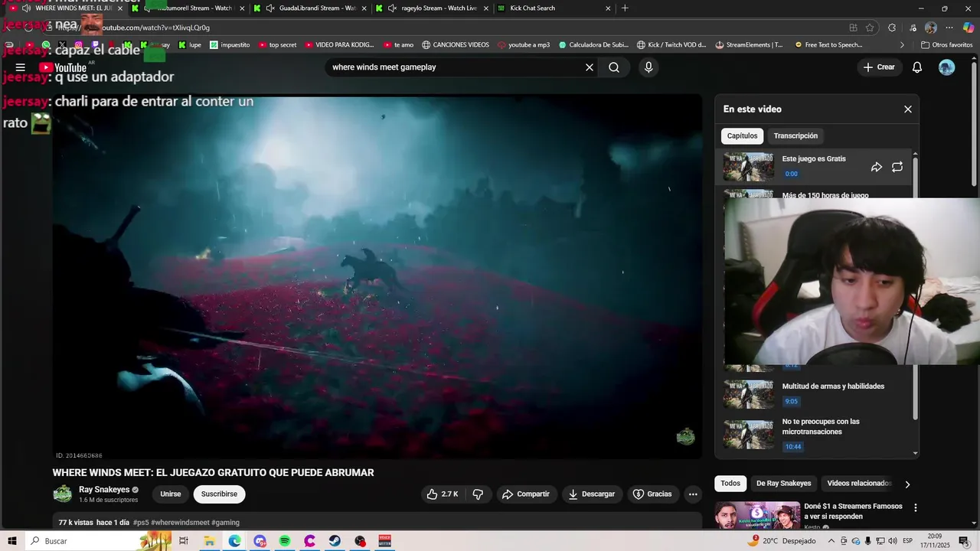Open File Explorer from the taskbar
Image resolution: width=980 pixels, height=551 pixels.
click(209, 541)
